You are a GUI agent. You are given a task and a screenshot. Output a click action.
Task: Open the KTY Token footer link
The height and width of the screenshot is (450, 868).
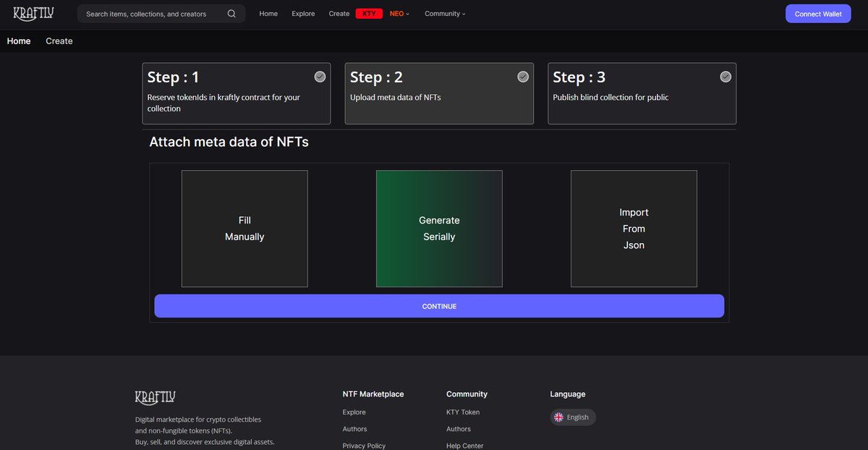tap(463, 412)
